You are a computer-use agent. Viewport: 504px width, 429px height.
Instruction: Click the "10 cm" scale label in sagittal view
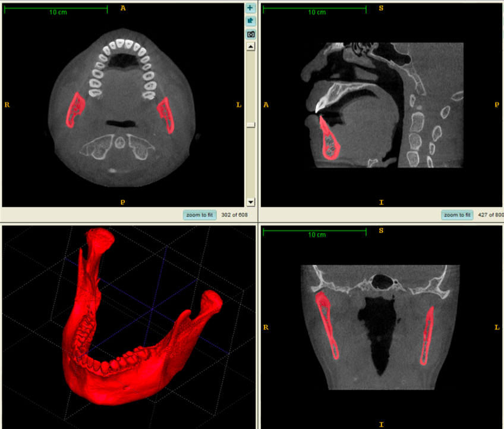317,12
